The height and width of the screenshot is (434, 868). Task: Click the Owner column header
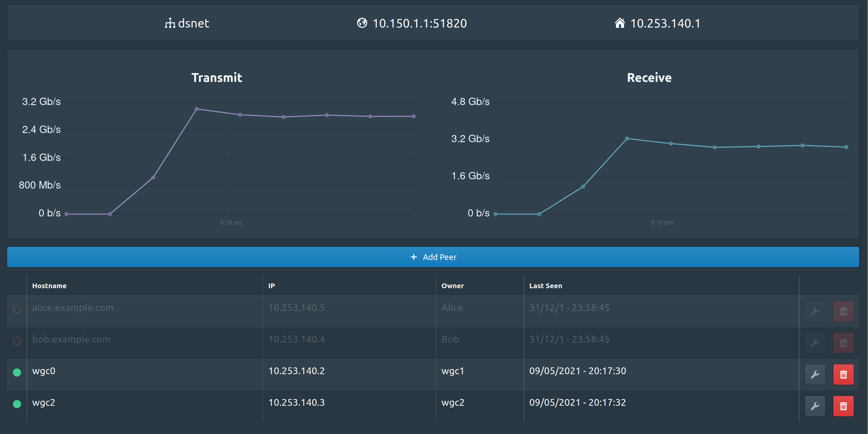(453, 286)
